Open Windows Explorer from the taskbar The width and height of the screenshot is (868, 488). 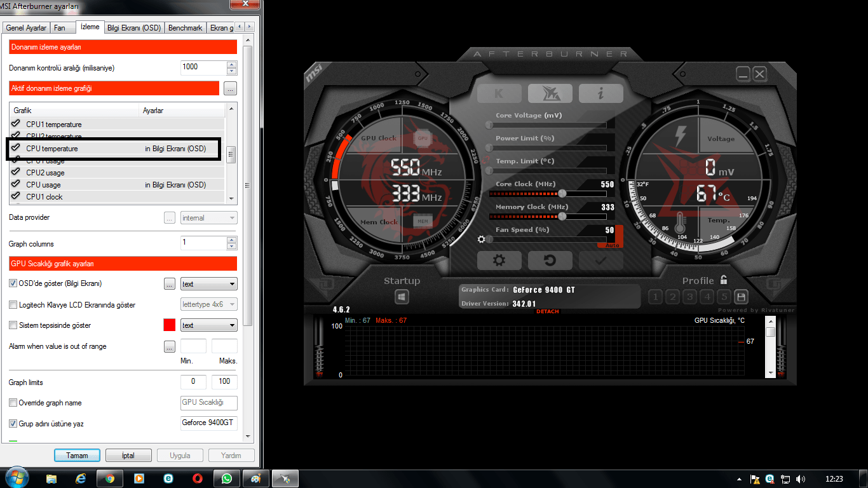tap(51, 478)
